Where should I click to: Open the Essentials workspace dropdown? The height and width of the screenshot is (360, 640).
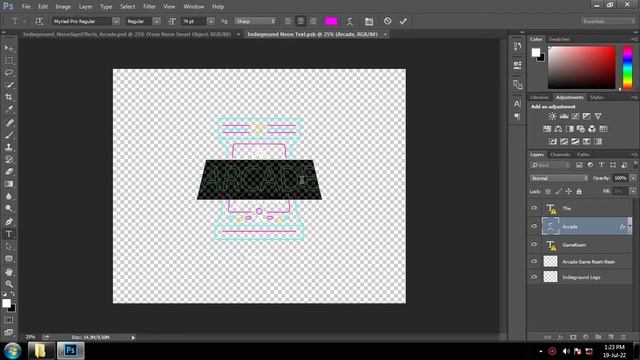tap(608, 21)
